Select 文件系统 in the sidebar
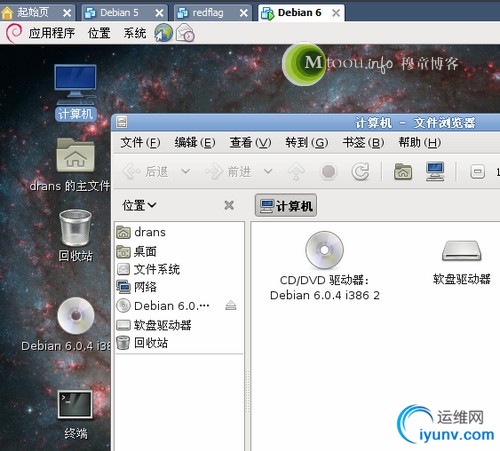The width and height of the screenshot is (500, 451). [x=180, y=269]
